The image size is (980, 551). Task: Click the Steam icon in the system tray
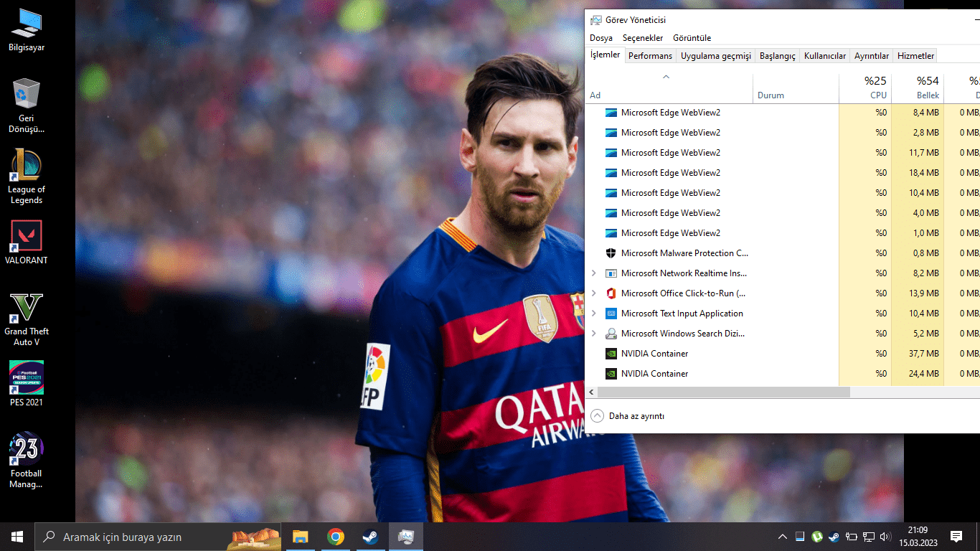pos(834,537)
